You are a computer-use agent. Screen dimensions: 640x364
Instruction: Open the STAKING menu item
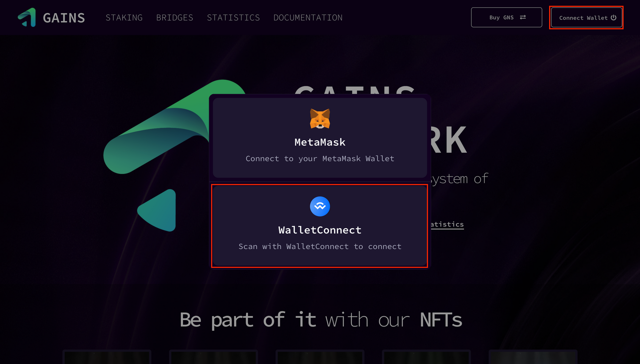tap(124, 18)
